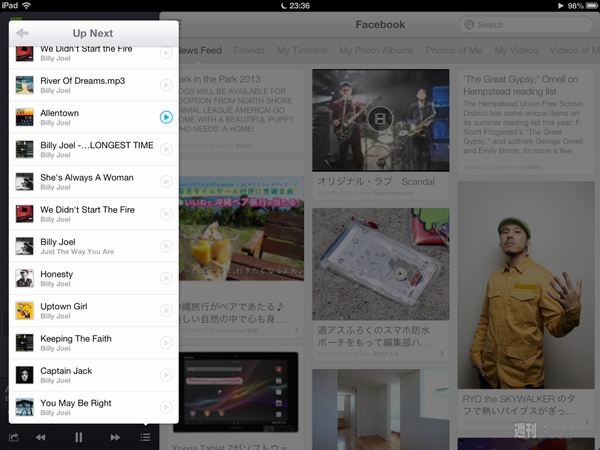Screen dimensions: 600x450
Task: Open 'The Great Gypsy' Hempstead reading post
Action: coord(526,122)
